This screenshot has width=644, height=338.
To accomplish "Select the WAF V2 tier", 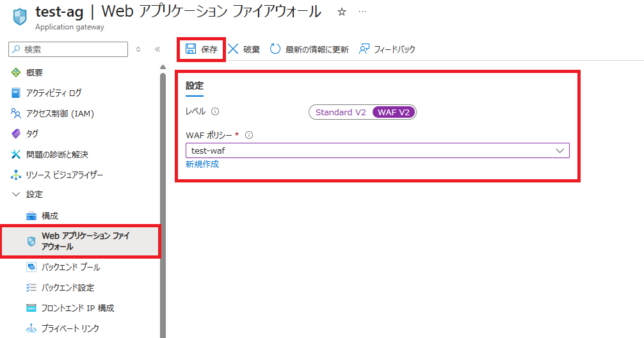I will (x=394, y=112).
